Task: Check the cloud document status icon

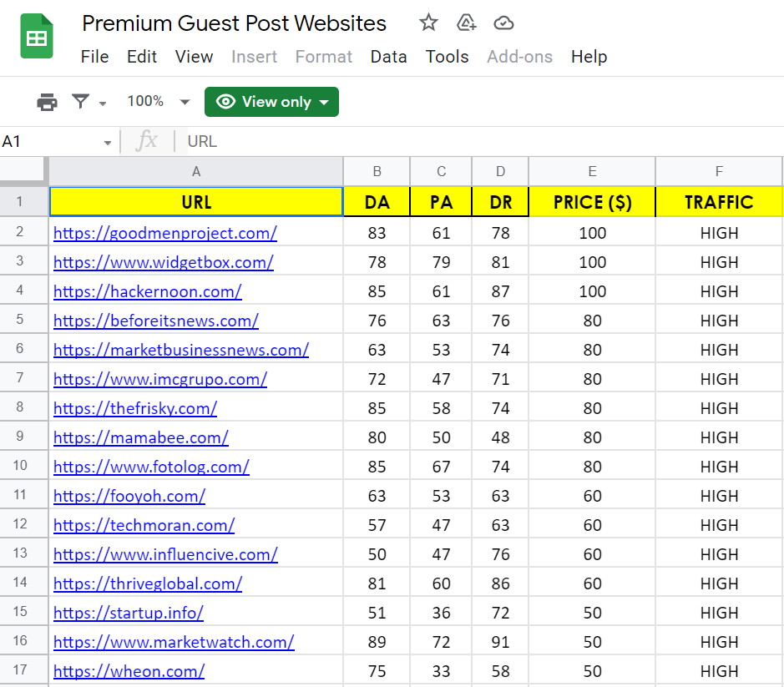Action: tap(503, 23)
